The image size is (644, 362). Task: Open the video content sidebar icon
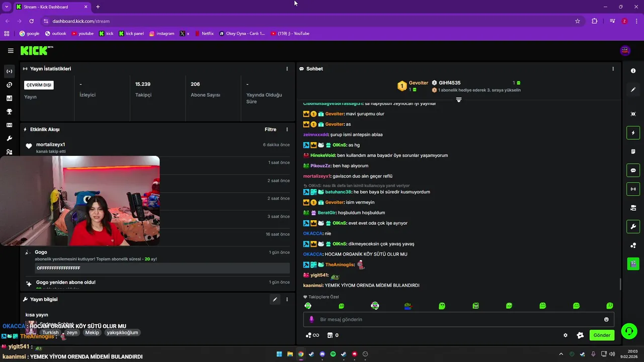[9, 125]
